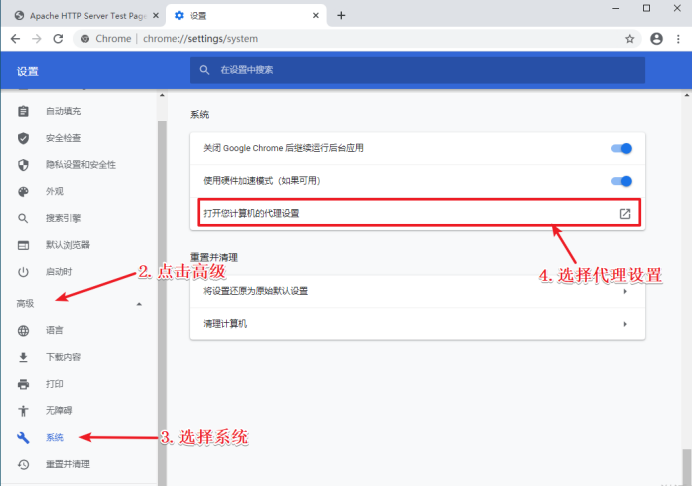Click the 设置 header title
This screenshot has height=487, width=692.
click(27, 72)
